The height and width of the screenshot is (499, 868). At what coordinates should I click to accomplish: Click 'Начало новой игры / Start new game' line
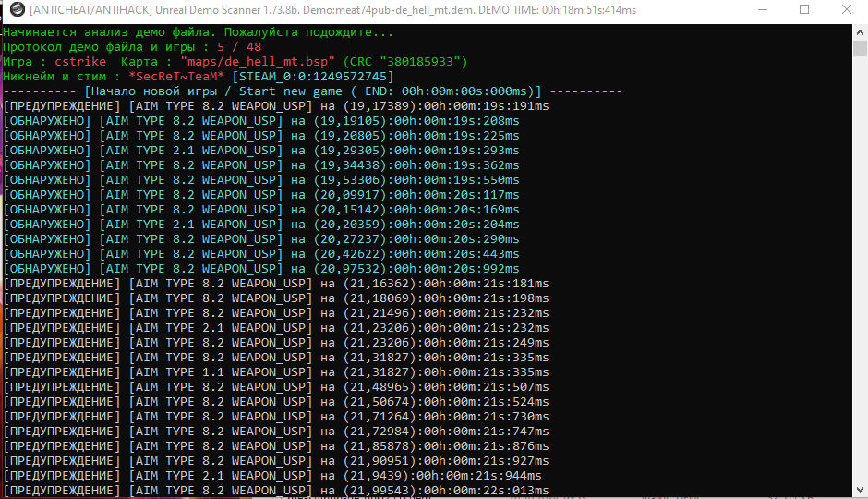(313, 91)
